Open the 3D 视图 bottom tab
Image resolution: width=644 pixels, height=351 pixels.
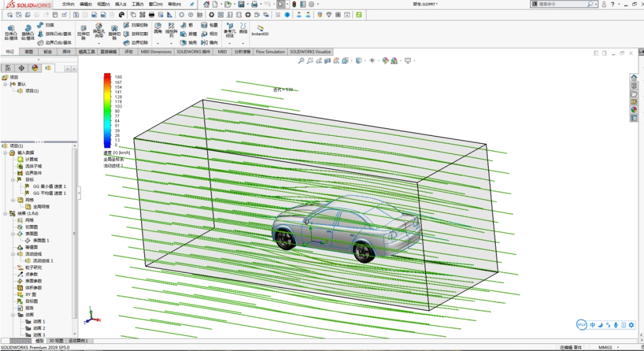coord(56,340)
